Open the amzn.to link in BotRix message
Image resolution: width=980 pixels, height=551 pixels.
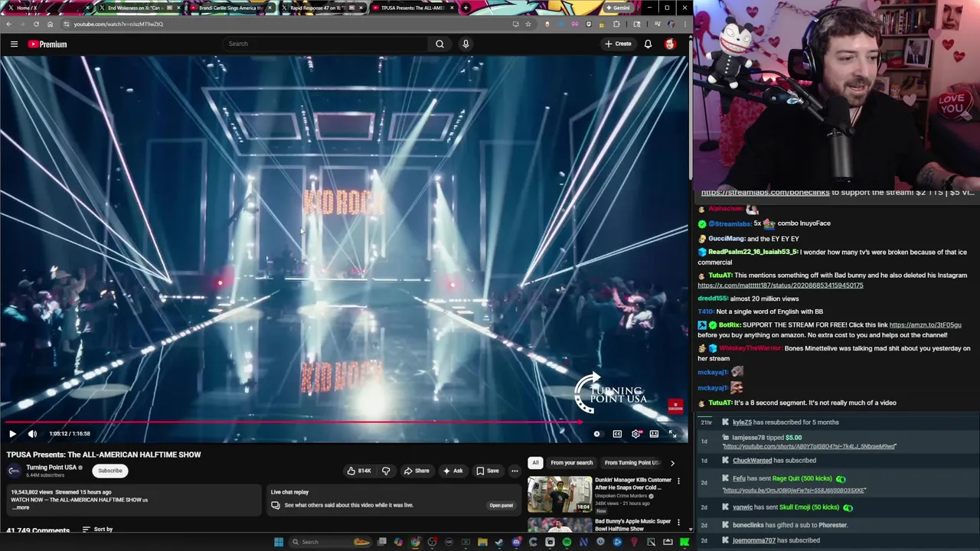(x=925, y=324)
